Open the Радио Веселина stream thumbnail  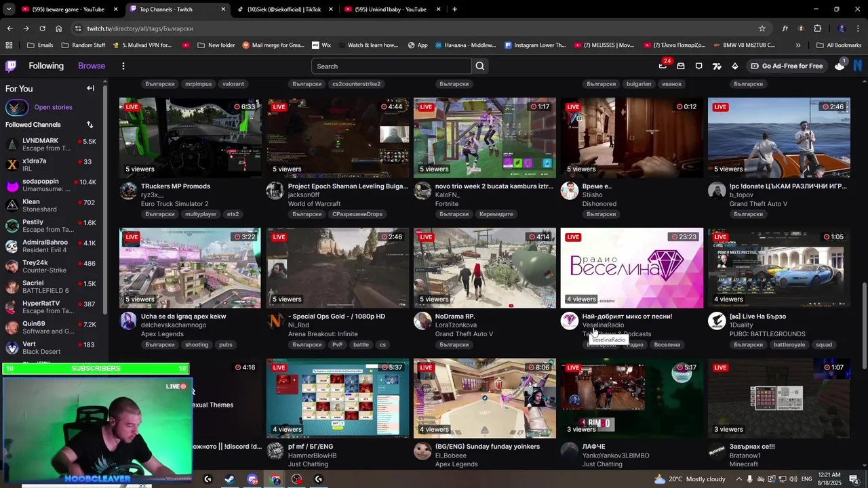(632, 268)
